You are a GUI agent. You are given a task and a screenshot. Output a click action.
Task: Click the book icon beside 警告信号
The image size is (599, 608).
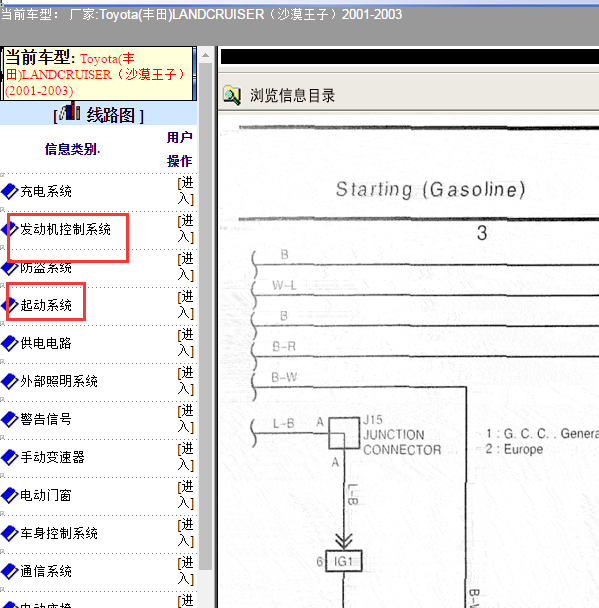(10, 419)
